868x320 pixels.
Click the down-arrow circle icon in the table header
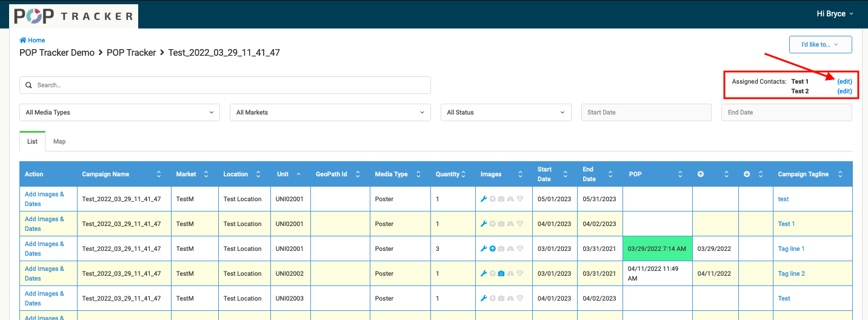pos(747,174)
